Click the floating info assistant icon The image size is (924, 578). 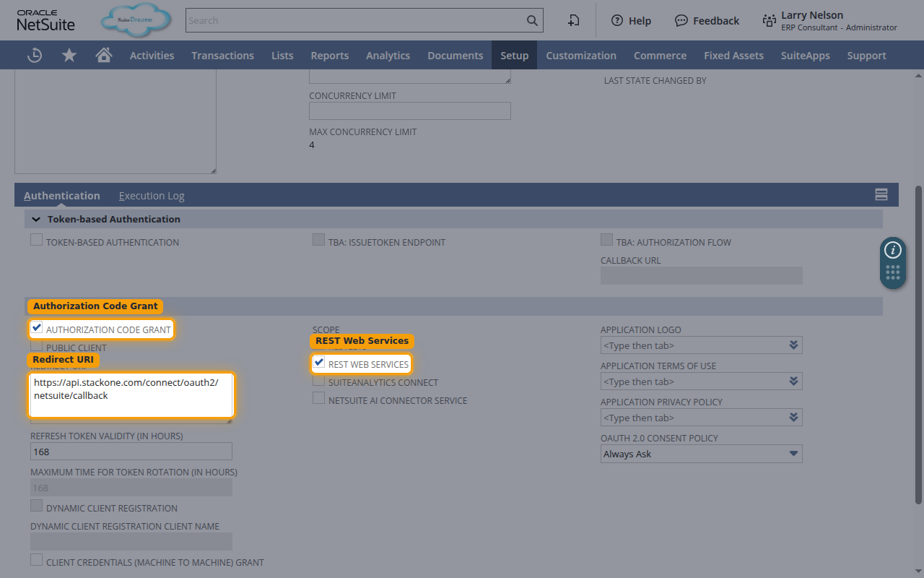(x=893, y=250)
